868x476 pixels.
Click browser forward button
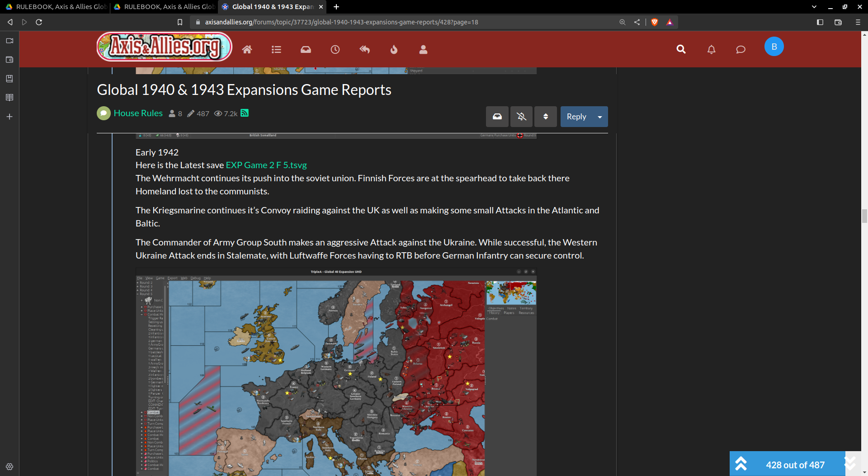tap(24, 22)
